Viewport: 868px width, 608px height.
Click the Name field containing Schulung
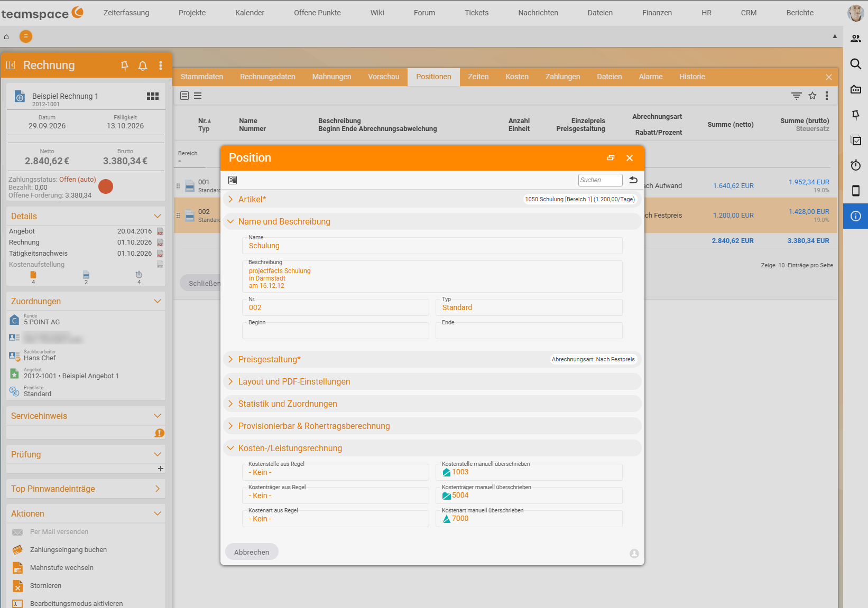432,246
